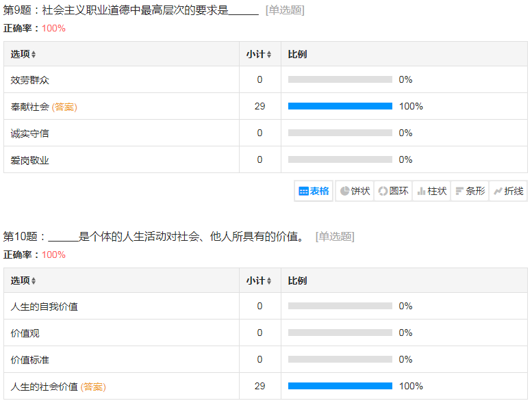Show results as 条形 bar chart
532x403 pixels.
click(470, 191)
